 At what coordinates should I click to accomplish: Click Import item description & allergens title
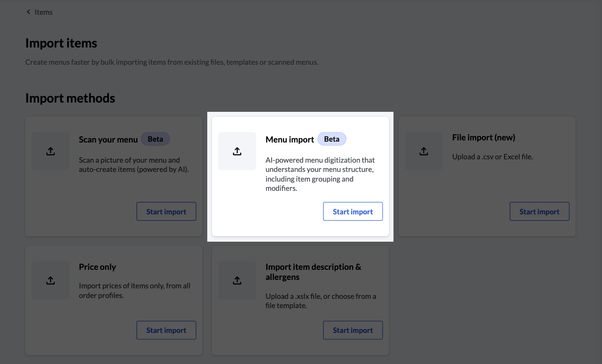pos(313,272)
